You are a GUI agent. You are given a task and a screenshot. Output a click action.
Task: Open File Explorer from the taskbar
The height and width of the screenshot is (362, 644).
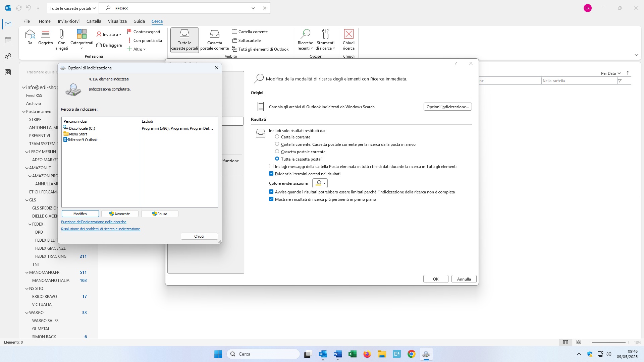382,354
